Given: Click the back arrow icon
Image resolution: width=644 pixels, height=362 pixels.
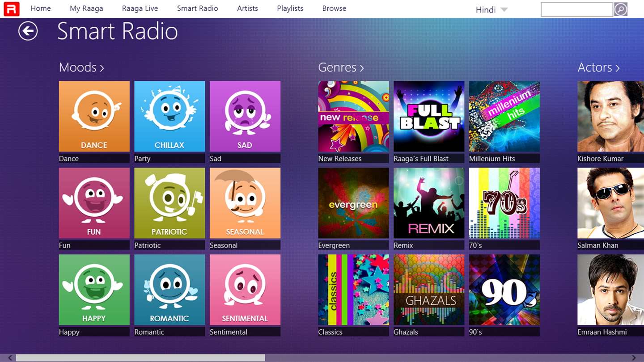Looking at the screenshot, I should point(28,31).
